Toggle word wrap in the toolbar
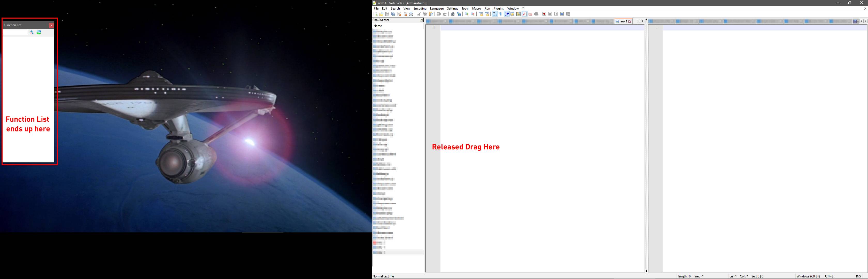Viewport: 868px width, 279px height. click(x=495, y=14)
